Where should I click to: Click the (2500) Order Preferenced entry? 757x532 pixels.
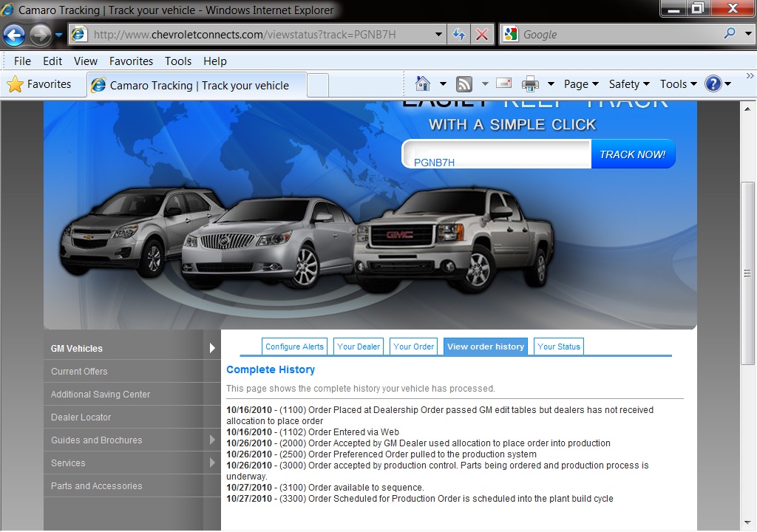[381, 454]
